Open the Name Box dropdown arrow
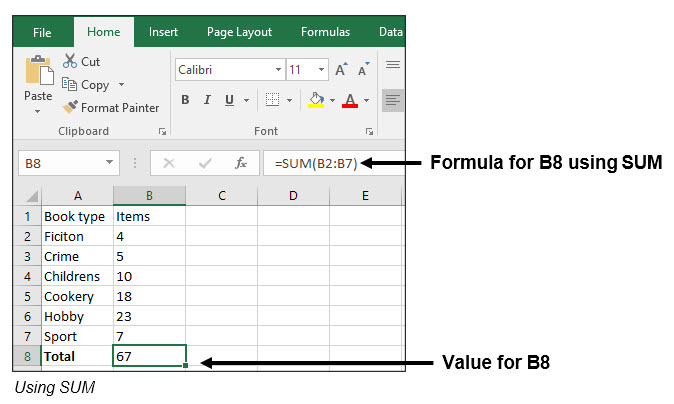 pyautogui.click(x=109, y=162)
